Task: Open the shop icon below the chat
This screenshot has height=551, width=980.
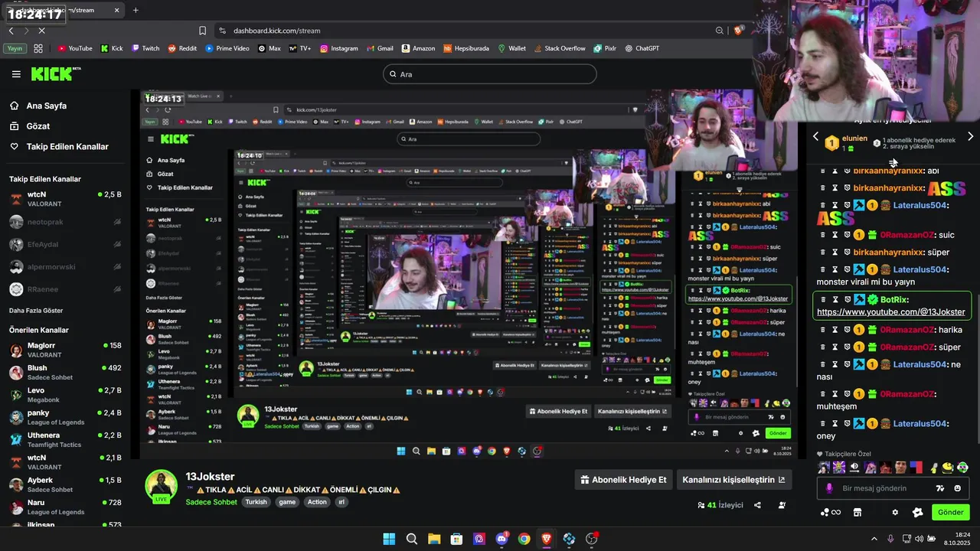Action: pos(857,512)
